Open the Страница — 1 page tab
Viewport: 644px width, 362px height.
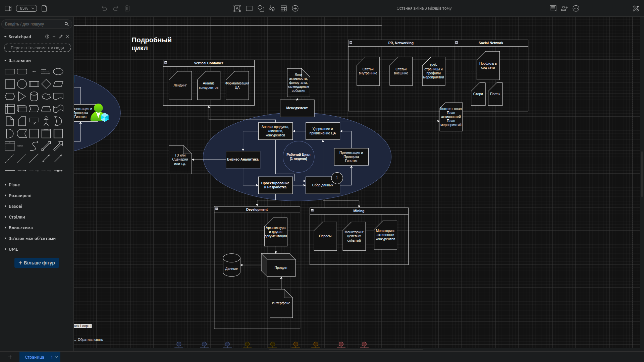point(39,357)
